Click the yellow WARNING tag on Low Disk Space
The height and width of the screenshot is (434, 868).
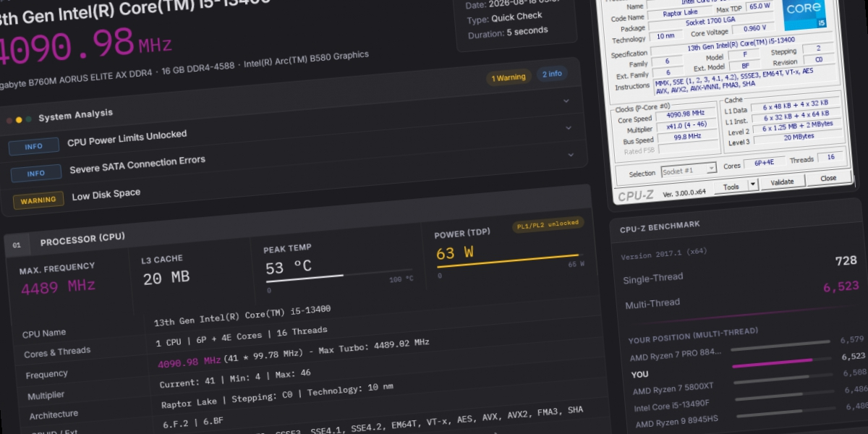(x=38, y=200)
